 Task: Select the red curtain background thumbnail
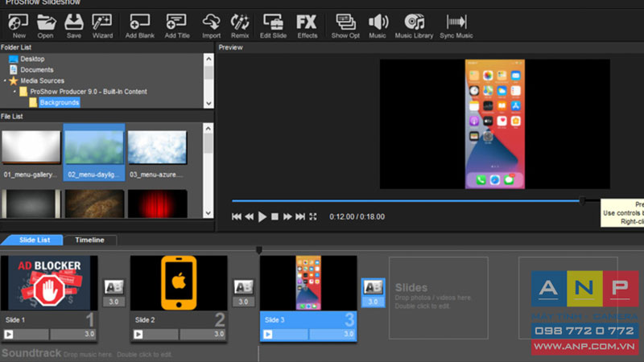157,204
